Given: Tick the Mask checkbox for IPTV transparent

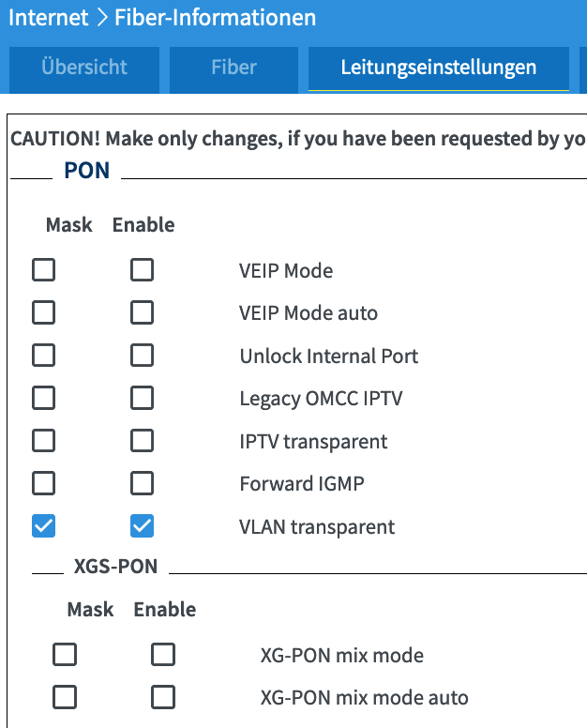Looking at the screenshot, I should coord(44,441).
